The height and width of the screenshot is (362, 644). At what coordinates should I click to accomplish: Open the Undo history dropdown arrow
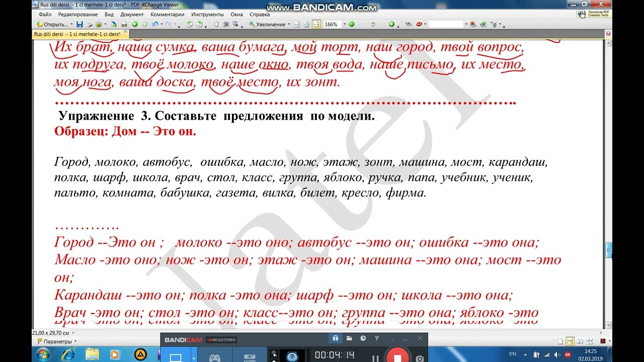coord(162,24)
